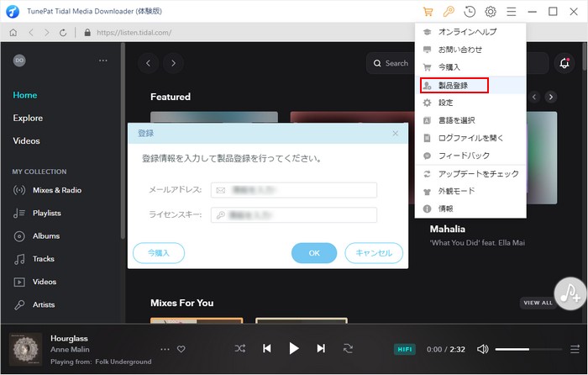Open Explore in the Tidal sidebar
This screenshot has width=588, height=375.
point(28,118)
